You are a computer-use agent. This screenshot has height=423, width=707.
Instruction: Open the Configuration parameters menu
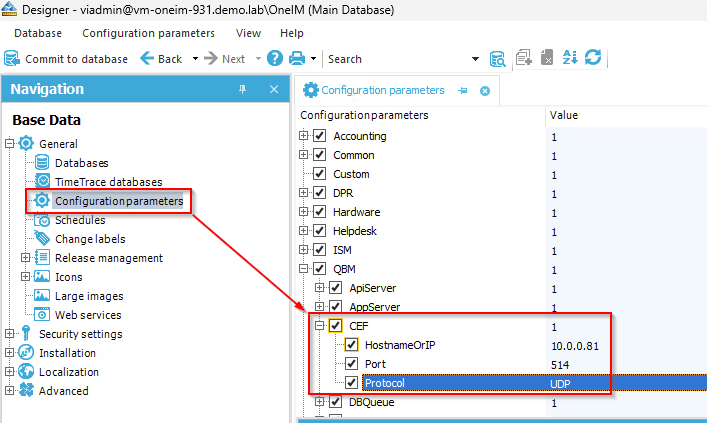[x=148, y=33]
